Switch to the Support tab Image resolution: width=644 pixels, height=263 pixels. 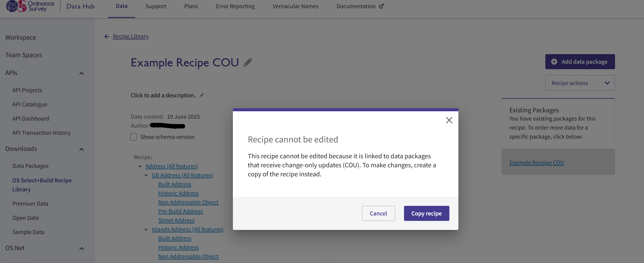(156, 6)
